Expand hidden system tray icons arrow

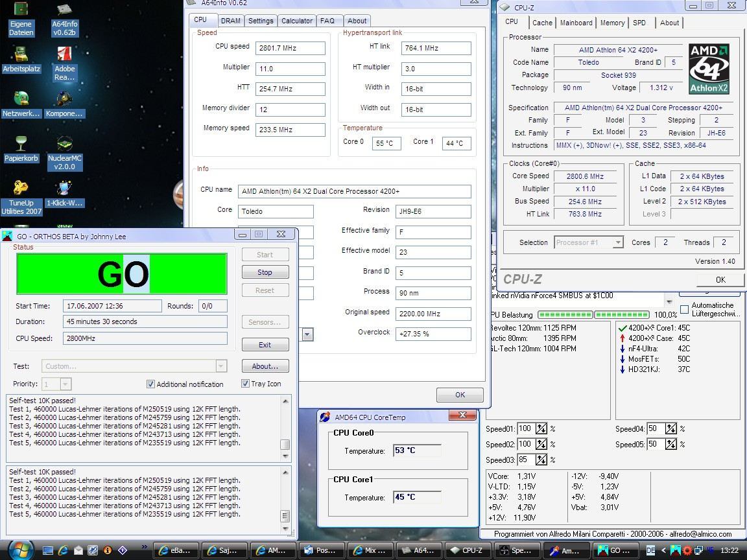coord(663,550)
